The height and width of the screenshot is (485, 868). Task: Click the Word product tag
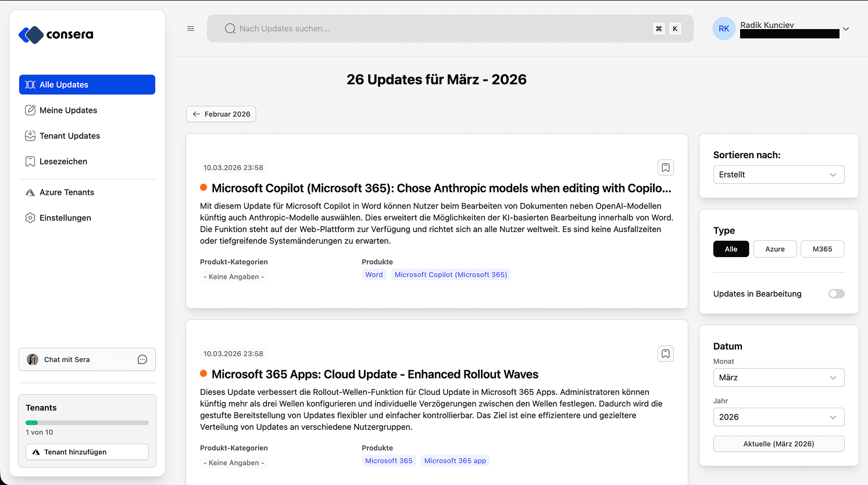374,274
